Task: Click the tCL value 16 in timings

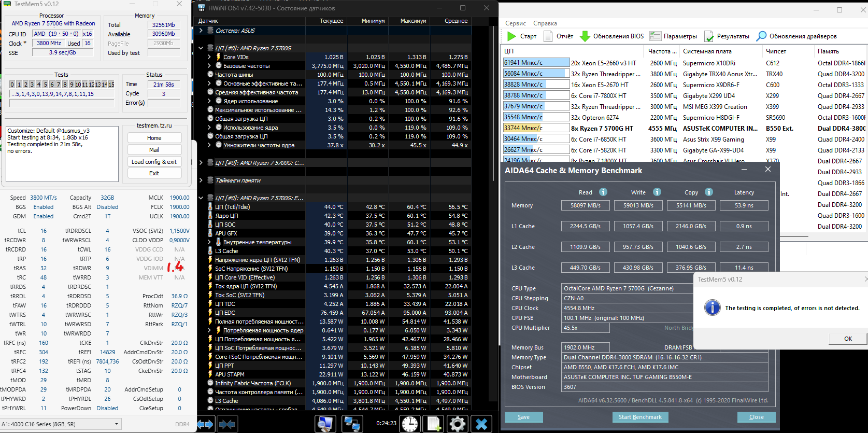Action: click(x=44, y=231)
